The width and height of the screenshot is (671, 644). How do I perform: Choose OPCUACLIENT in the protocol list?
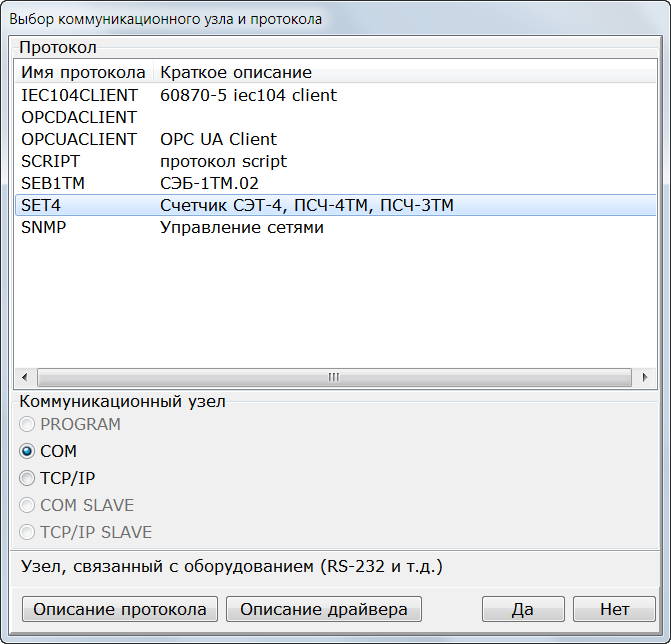point(336,139)
